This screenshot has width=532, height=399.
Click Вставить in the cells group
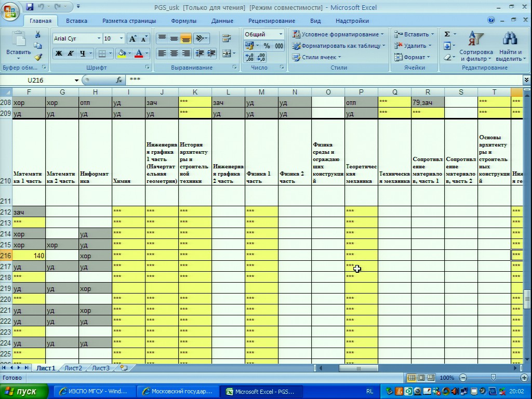click(x=414, y=34)
